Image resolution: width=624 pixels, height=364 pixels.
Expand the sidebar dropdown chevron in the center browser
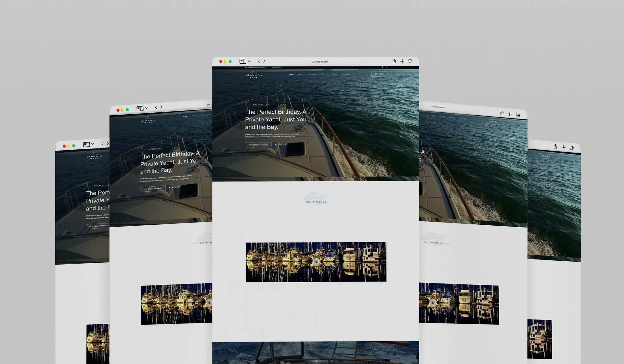[x=249, y=61]
